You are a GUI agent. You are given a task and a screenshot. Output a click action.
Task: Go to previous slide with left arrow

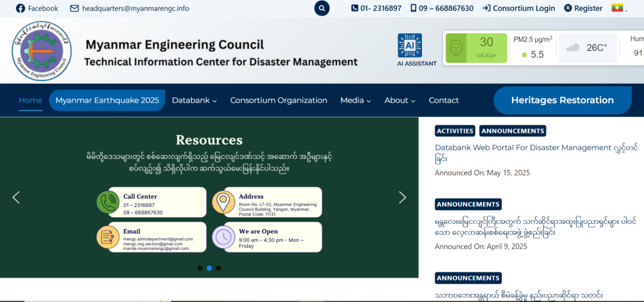coord(16,198)
